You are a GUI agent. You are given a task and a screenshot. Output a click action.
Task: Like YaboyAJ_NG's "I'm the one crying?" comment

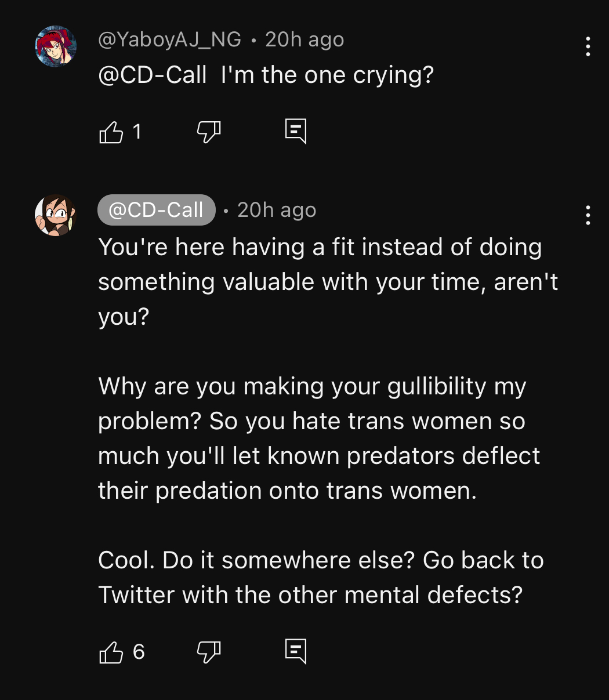coord(111,132)
